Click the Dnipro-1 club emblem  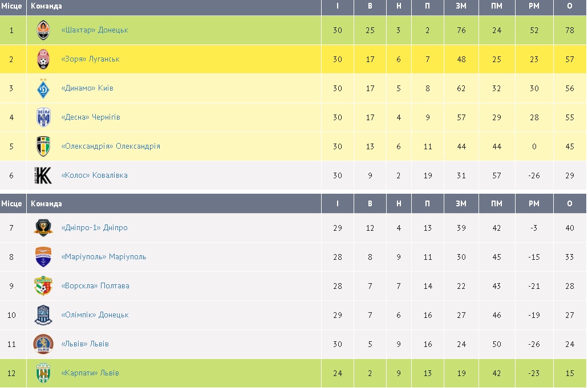point(43,228)
